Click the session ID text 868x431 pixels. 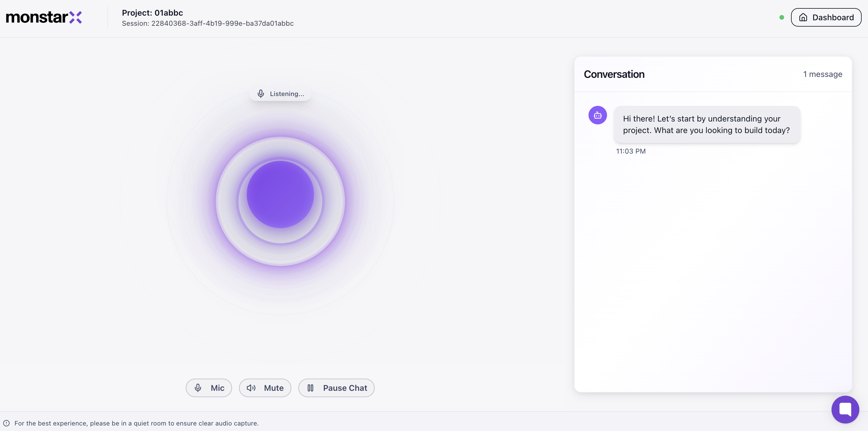(207, 24)
